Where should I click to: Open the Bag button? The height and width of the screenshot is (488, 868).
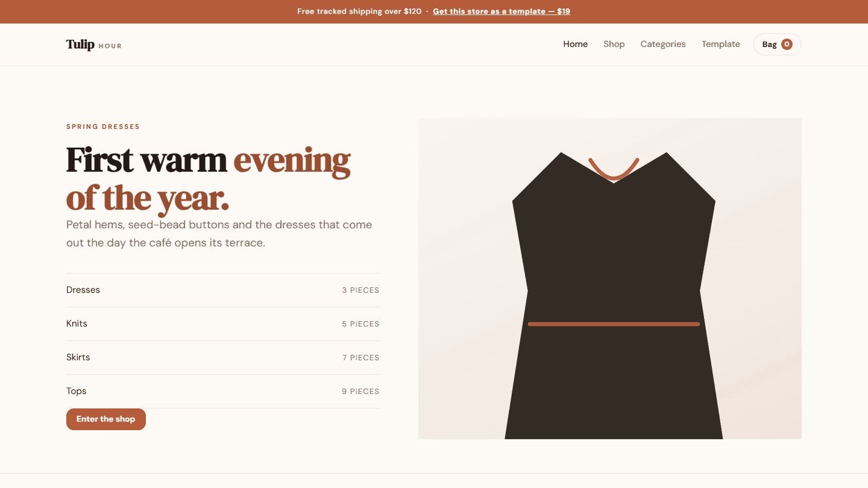coord(777,44)
